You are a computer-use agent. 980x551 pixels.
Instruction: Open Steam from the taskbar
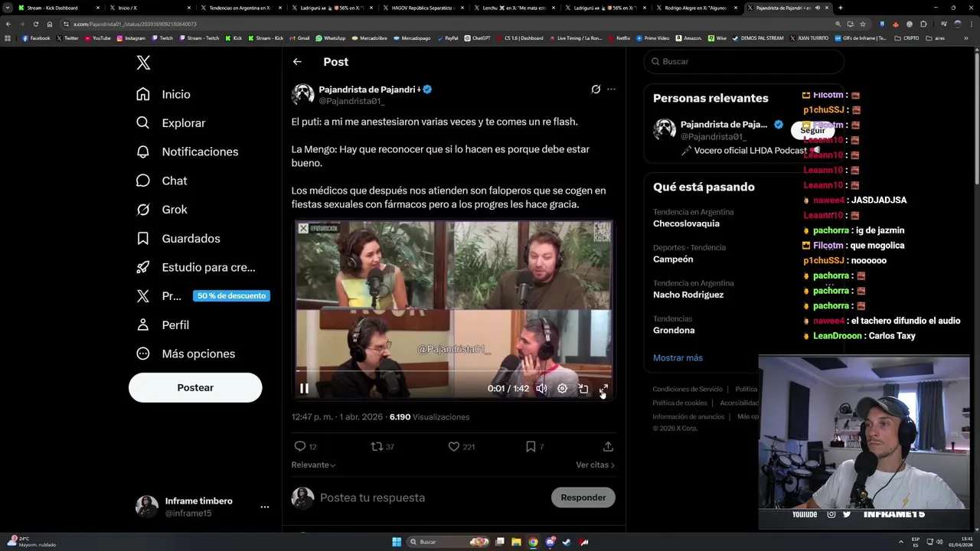567,542
